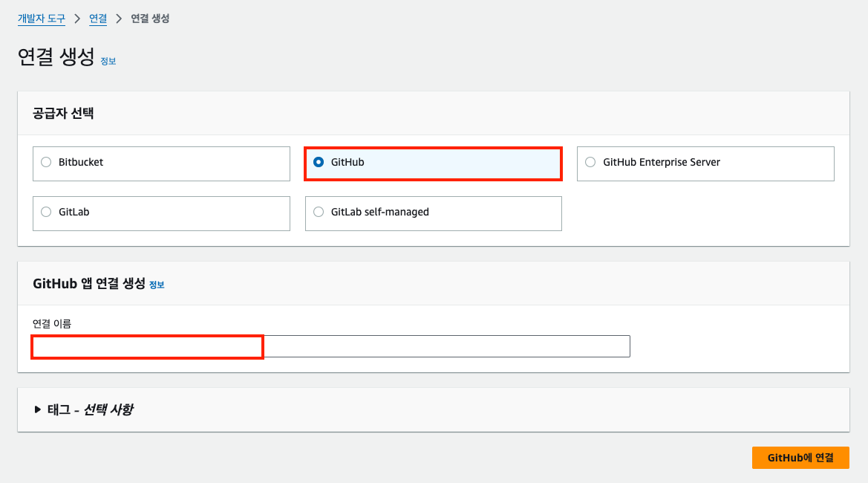
Task: Select the Bitbucket provider radio button
Action: (46, 162)
